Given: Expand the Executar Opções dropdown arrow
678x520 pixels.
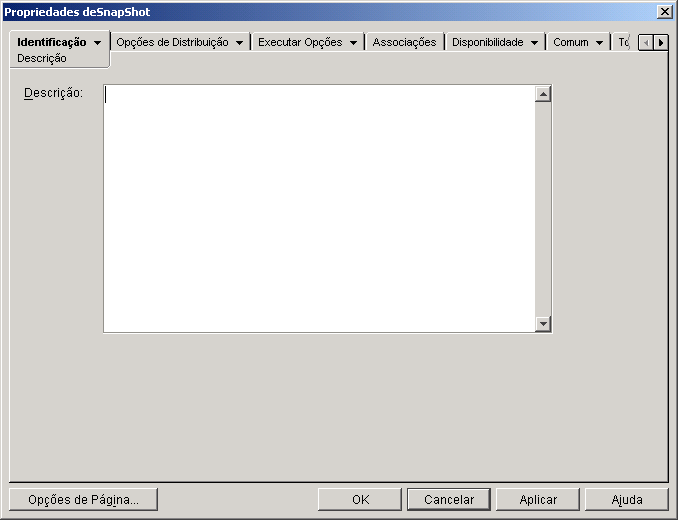Looking at the screenshot, I should [353, 43].
